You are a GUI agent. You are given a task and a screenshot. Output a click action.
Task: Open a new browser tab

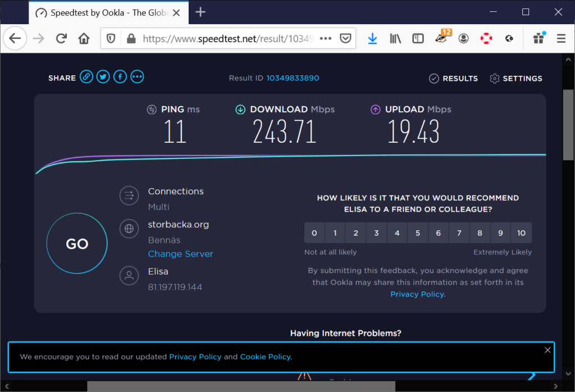click(x=200, y=12)
